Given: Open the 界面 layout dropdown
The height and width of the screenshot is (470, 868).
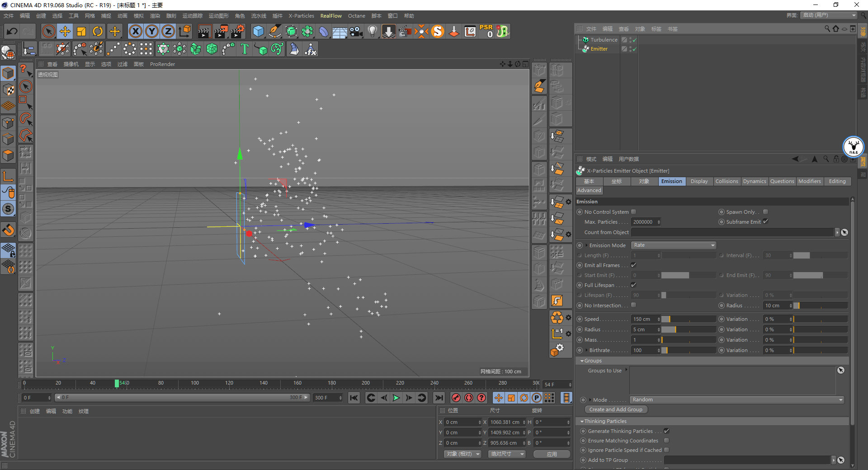Looking at the screenshot, I should [x=829, y=15].
